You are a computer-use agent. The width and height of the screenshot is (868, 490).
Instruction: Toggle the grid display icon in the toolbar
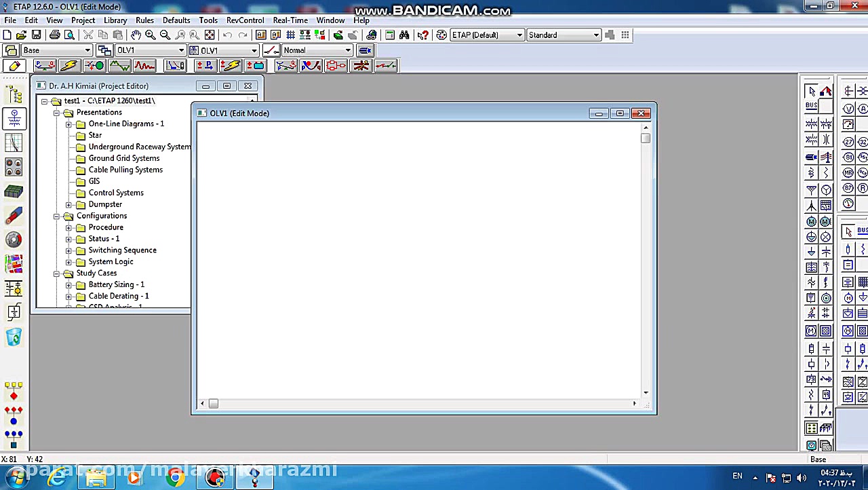coord(290,35)
